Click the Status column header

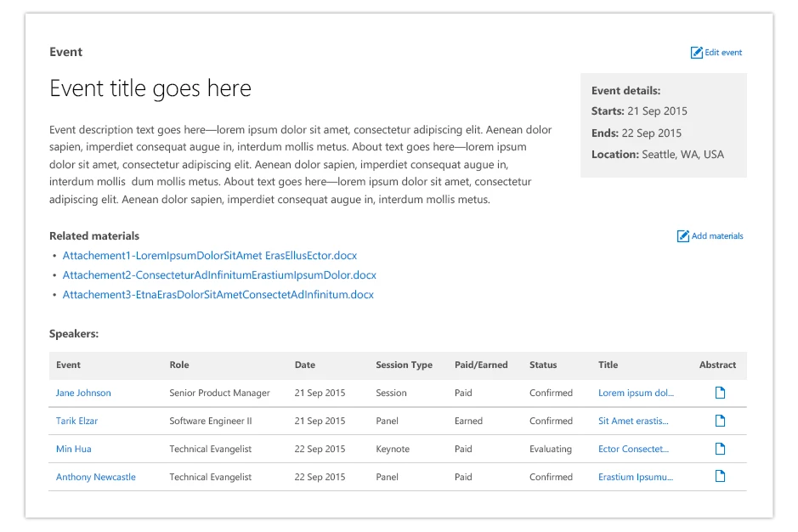543,365
